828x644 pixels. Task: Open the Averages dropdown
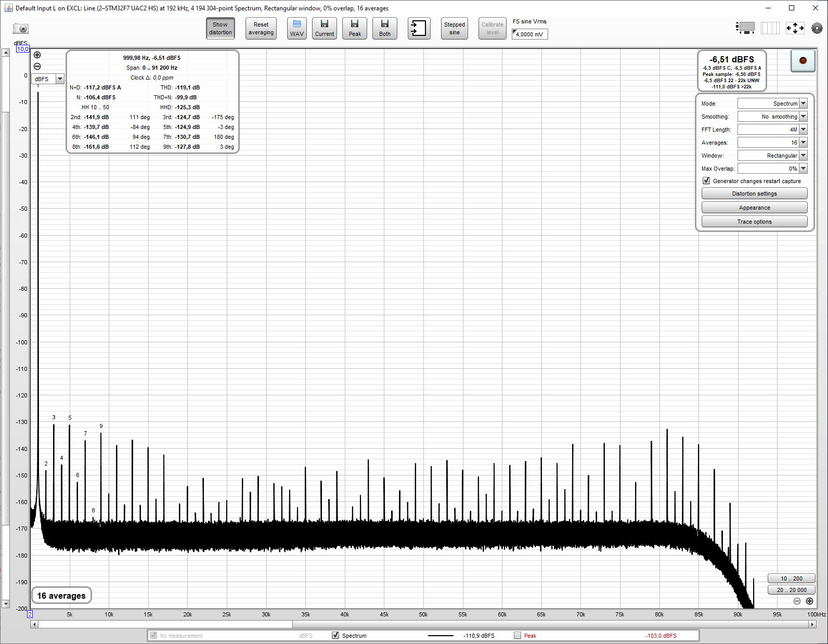[x=772, y=143]
